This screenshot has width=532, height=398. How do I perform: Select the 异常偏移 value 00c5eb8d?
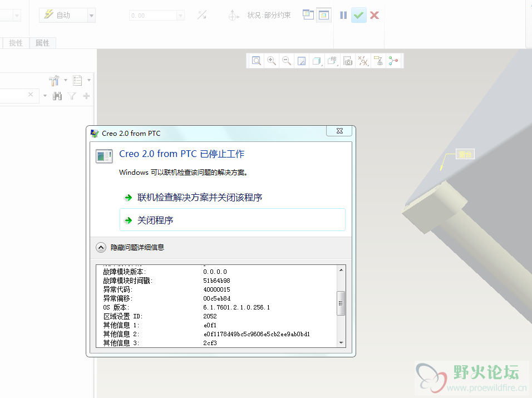[217, 298]
